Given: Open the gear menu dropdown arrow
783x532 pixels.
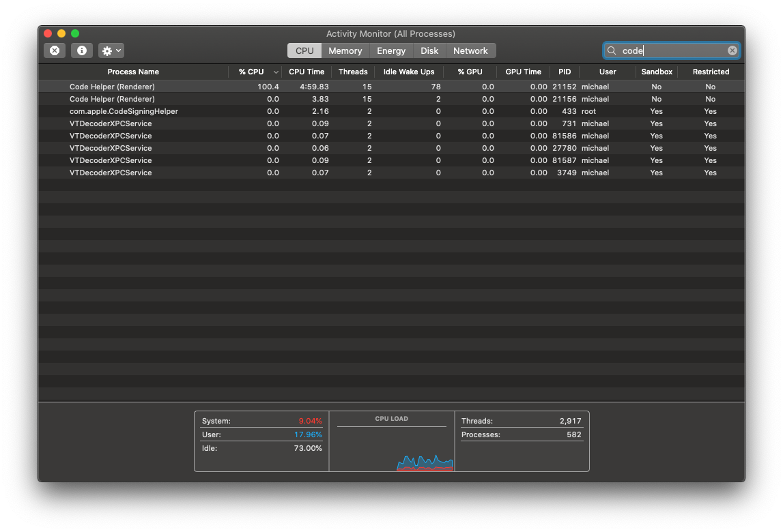Looking at the screenshot, I should (x=117, y=50).
